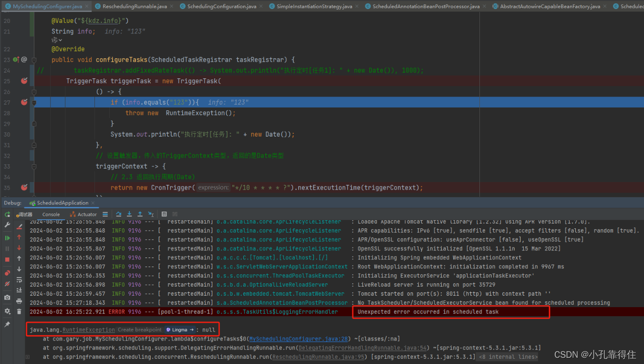Click the show execution point lines icon
Viewport: 644px width, 364px height.
click(x=105, y=214)
